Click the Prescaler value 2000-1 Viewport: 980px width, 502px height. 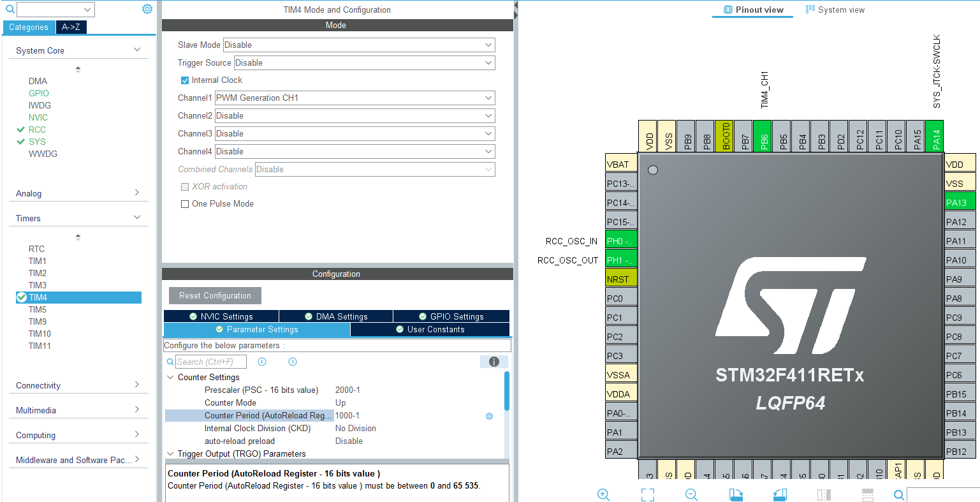[x=347, y=390]
